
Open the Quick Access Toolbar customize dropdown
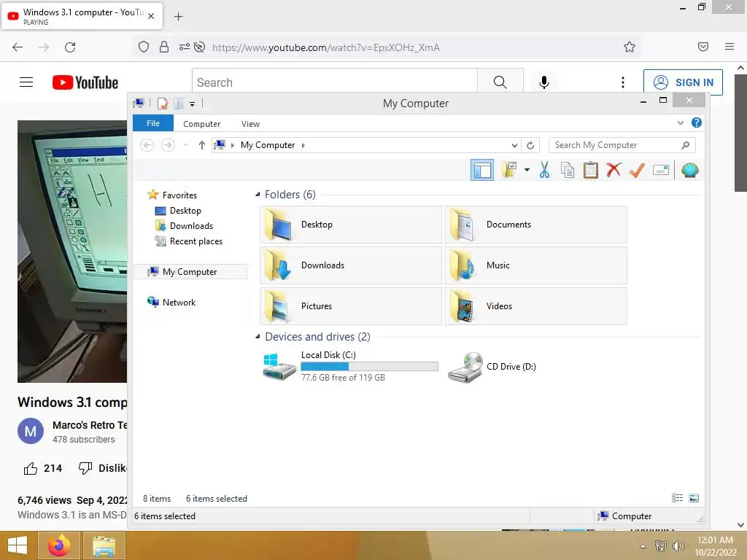coord(192,104)
